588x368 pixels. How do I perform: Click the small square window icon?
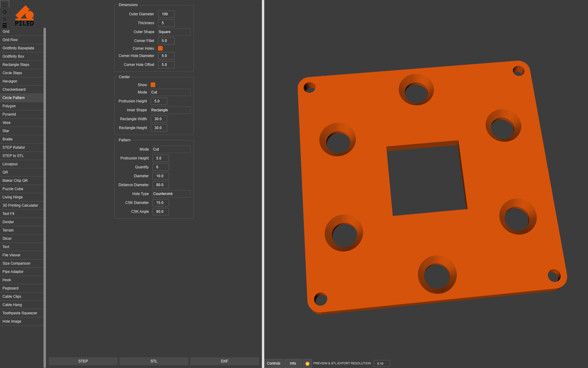tap(4, 19)
